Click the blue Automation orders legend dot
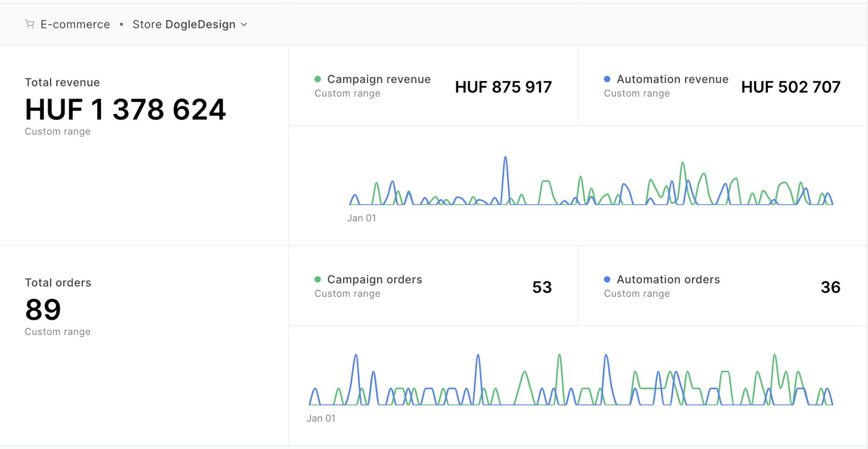The width and height of the screenshot is (868, 449). [607, 279]
